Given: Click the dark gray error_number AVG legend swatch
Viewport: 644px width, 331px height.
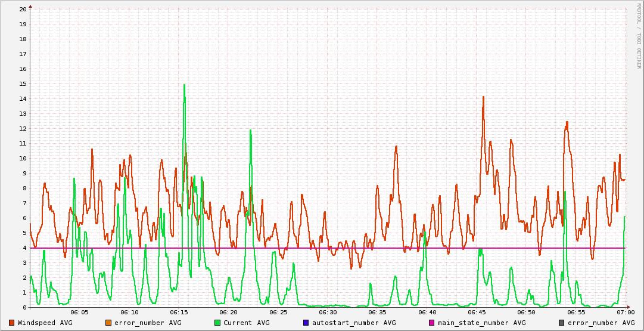Looking at the screenshot, I should click(x=561, y=323).
